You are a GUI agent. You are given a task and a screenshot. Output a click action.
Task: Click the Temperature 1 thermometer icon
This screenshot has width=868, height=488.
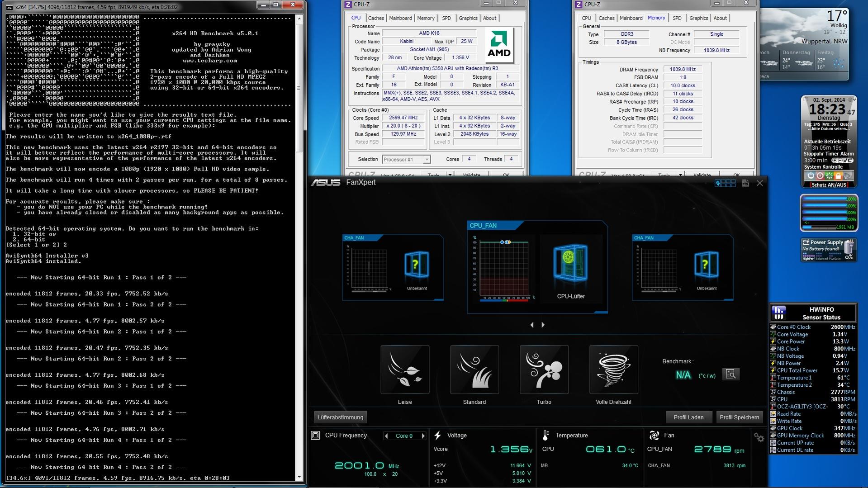773,378
